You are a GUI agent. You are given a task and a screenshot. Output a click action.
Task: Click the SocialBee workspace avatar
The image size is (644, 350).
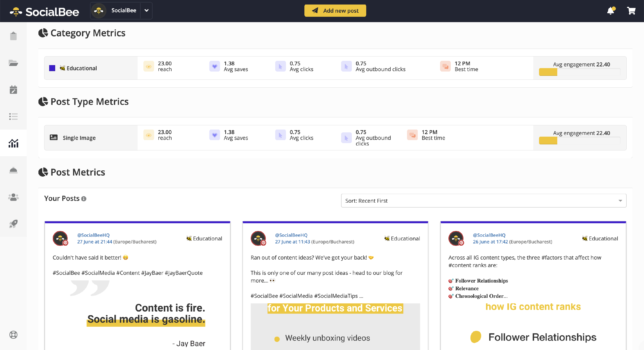99,11
